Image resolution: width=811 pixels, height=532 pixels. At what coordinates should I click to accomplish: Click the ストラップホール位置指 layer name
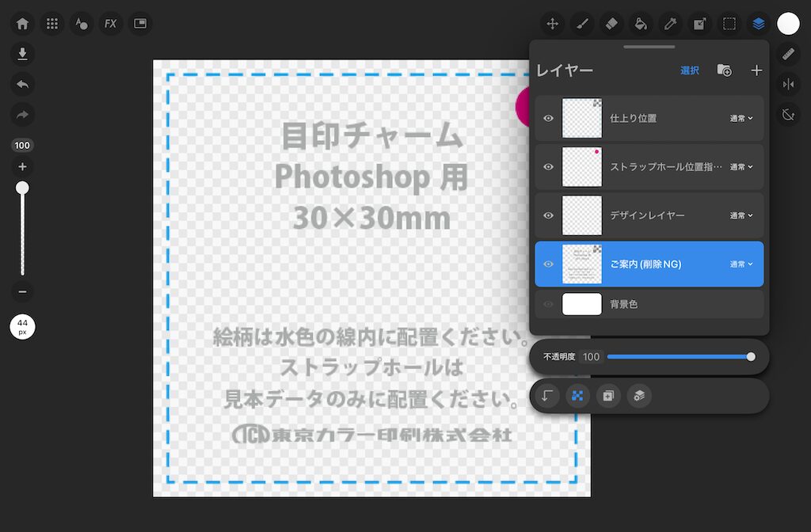click(666, 167)
